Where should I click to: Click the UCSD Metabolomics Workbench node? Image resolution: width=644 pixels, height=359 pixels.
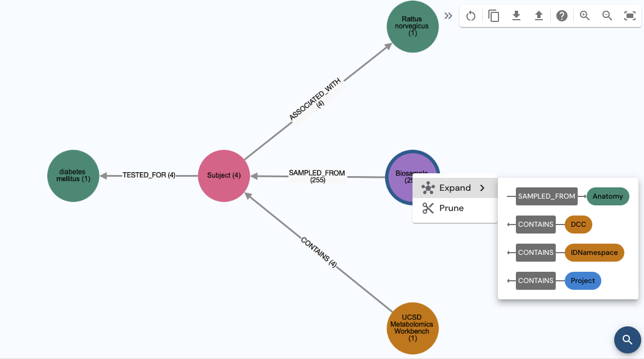pyautogui.click(x=412, y=327)
